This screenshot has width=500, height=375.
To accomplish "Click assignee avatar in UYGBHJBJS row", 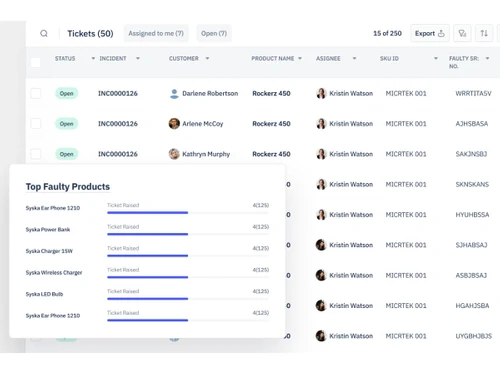I will (321, 336).
